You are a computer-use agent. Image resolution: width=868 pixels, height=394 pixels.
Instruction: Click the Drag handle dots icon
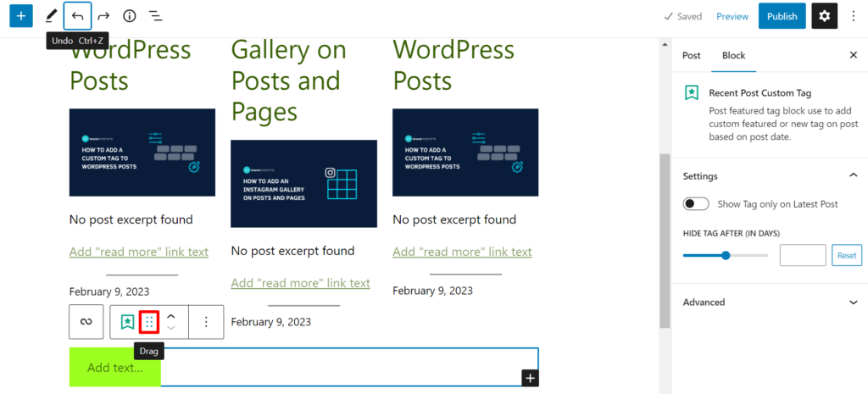coord(149,321)
